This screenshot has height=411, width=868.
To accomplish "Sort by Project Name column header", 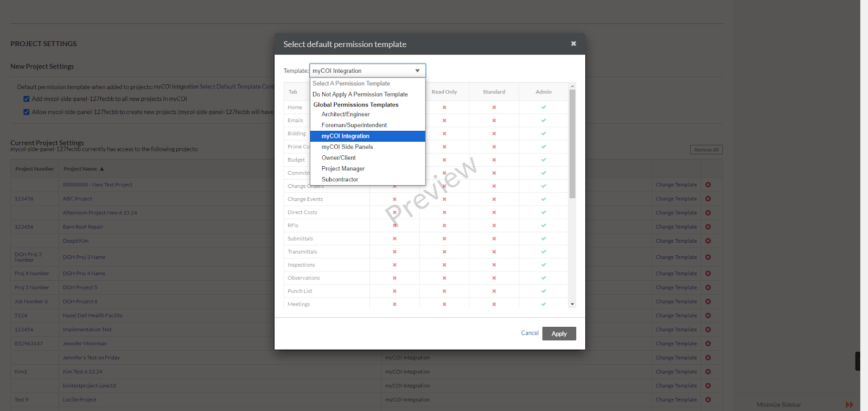I will click(x=83, y=169).
